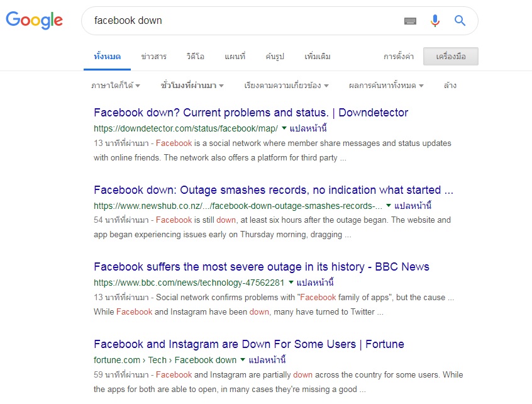
Task: Open the Fortune result URL dropdown arrow
Action: [243, 360]
